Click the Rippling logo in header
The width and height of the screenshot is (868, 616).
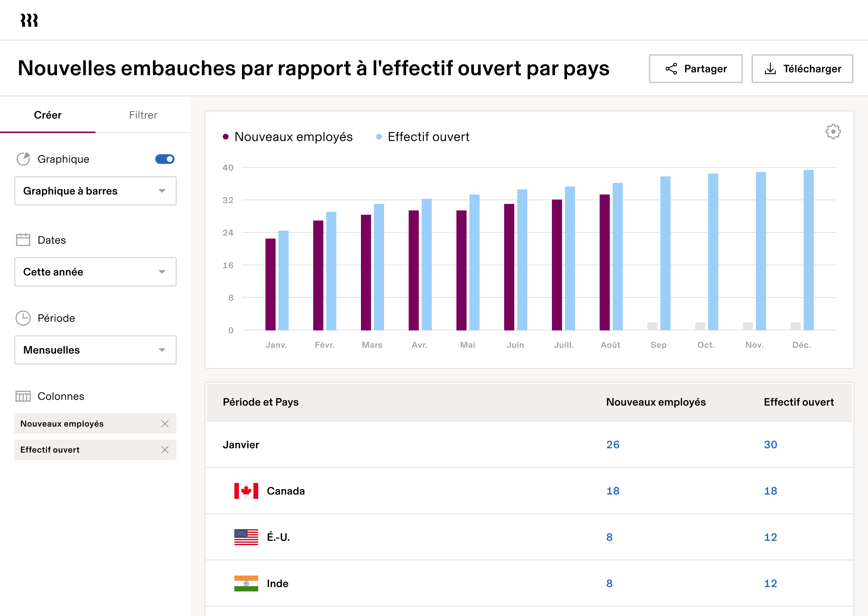pos(29,20)
